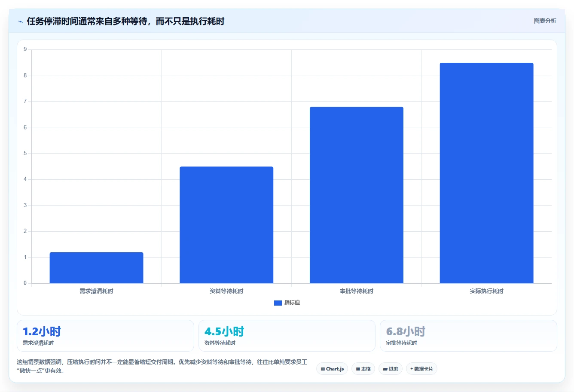Image resolution: width=574 pixels, height=392 pixels.
Task: Click the Chart.js tag chip
Action: coord(332,369)
